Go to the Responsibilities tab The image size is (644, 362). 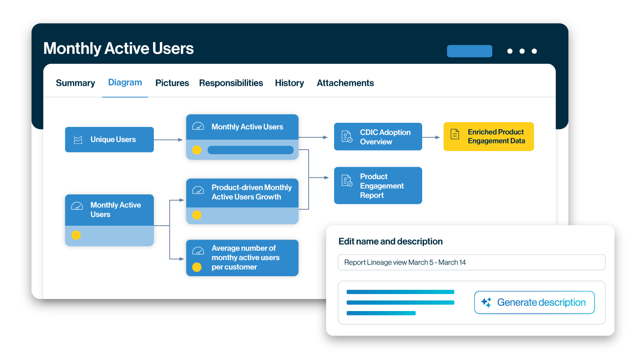point(231,83)
